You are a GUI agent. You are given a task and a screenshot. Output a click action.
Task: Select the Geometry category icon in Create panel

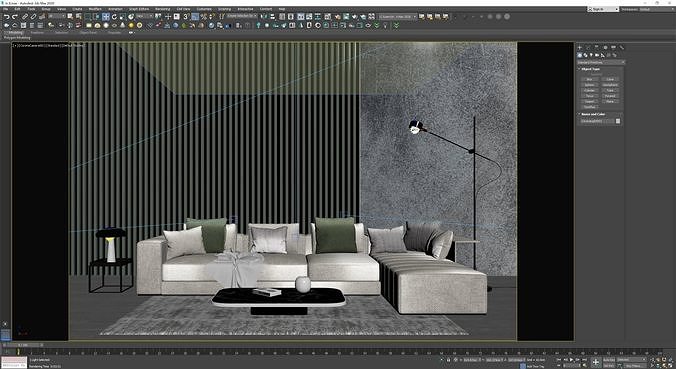tap(579, 55)
